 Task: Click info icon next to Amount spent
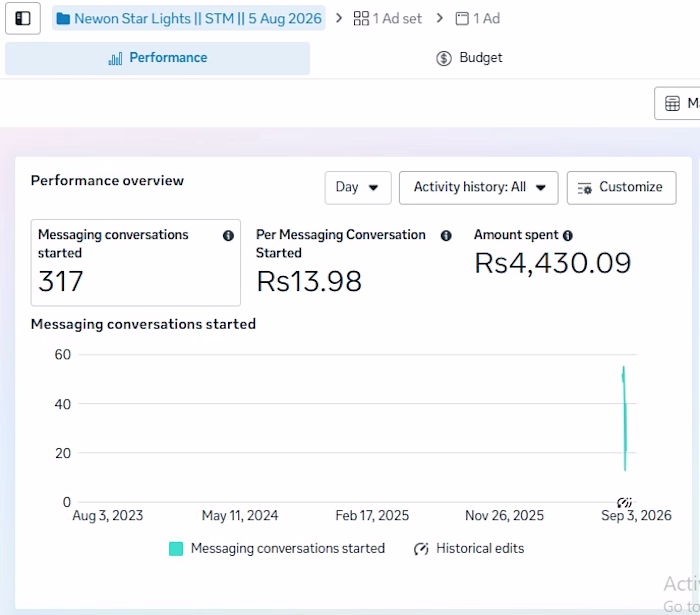pos(567,236)
